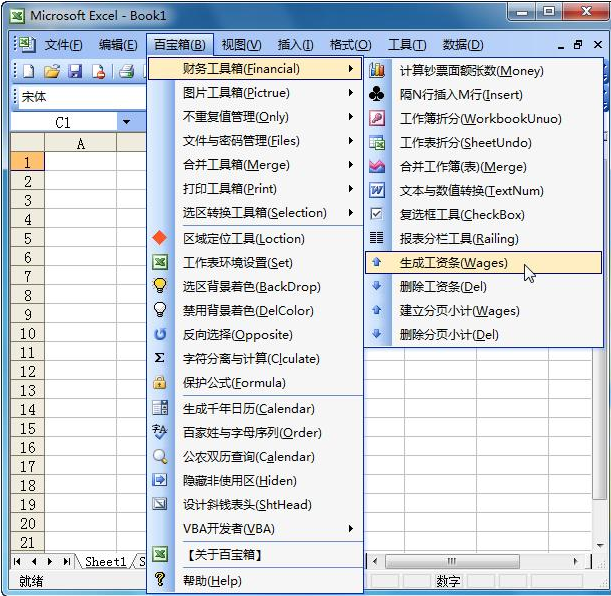Click the sort icon beside 百家姓与字母序列

click(160, 432)
